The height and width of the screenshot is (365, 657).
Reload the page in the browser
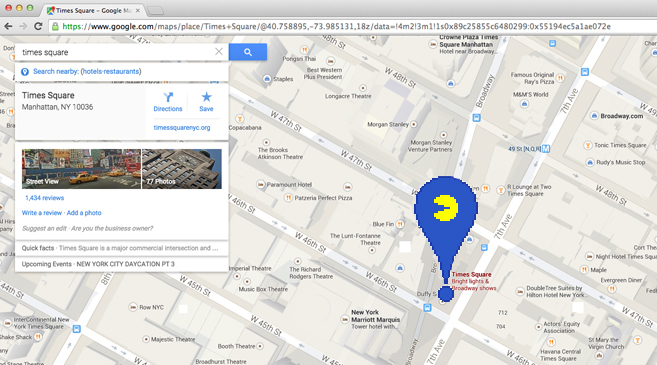click(x=38, y=26)
